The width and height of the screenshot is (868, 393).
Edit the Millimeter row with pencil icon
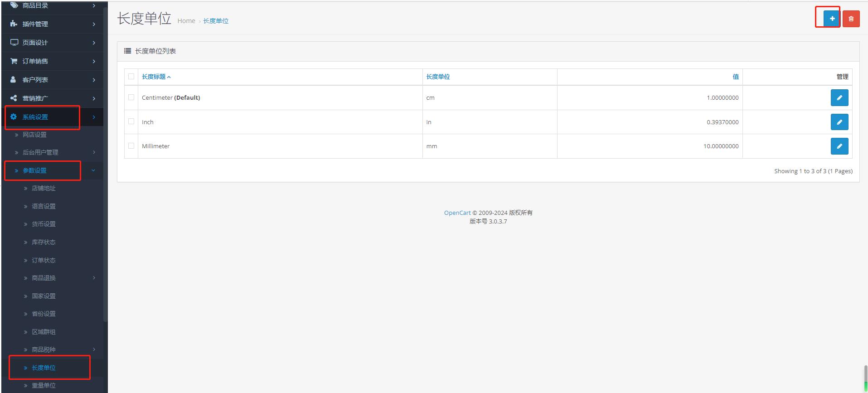[839, 146]
